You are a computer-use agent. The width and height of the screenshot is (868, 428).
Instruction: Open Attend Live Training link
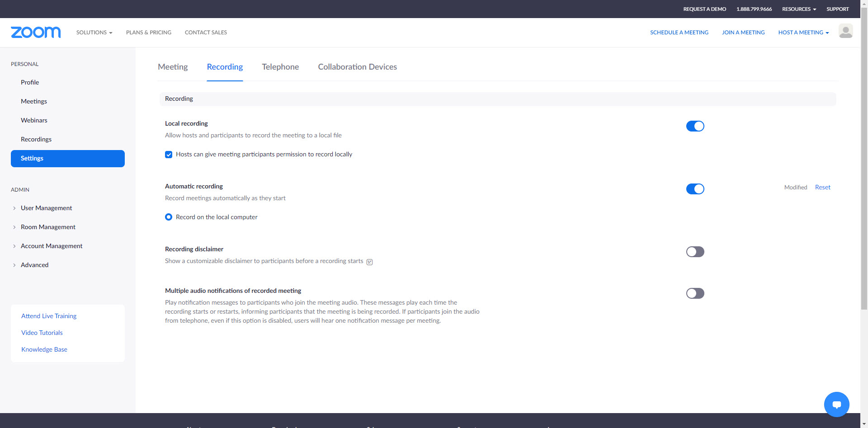pos(49,316)
